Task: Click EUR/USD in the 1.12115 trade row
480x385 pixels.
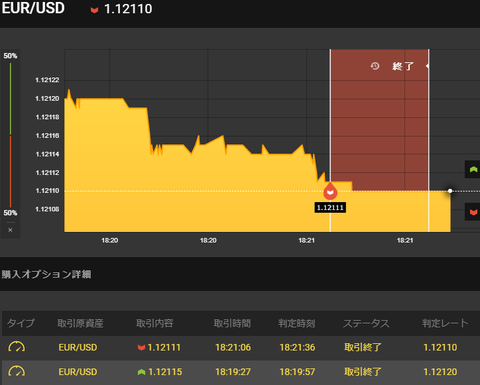Action: pos(78,372)
